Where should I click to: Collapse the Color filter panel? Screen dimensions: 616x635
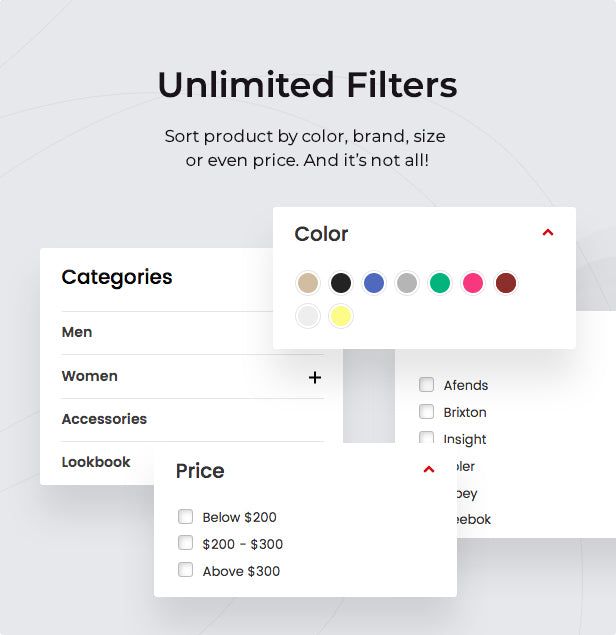pyautogui.click(x=547, y=233)
